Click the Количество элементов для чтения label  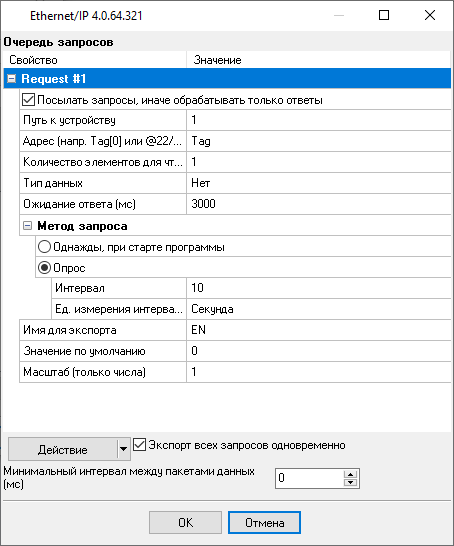pyautogui.click(x=103, y=162)
